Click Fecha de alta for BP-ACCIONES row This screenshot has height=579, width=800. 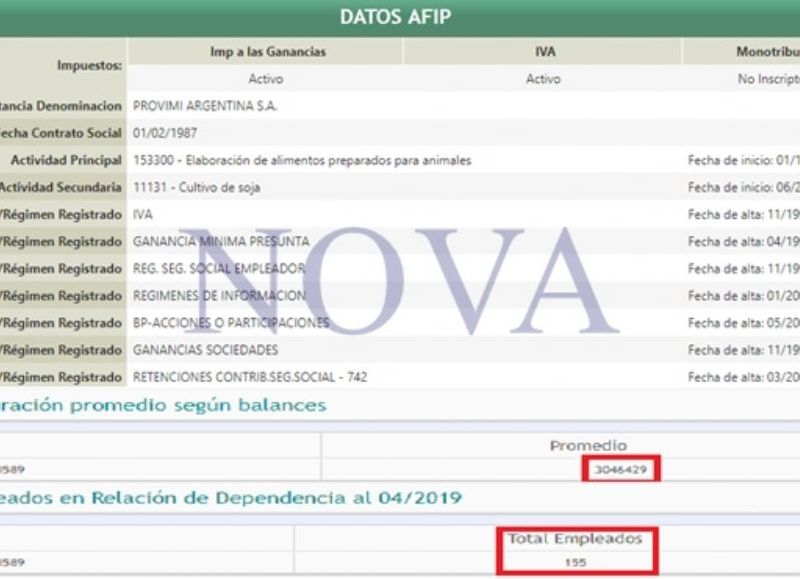(x=744, y=323)
